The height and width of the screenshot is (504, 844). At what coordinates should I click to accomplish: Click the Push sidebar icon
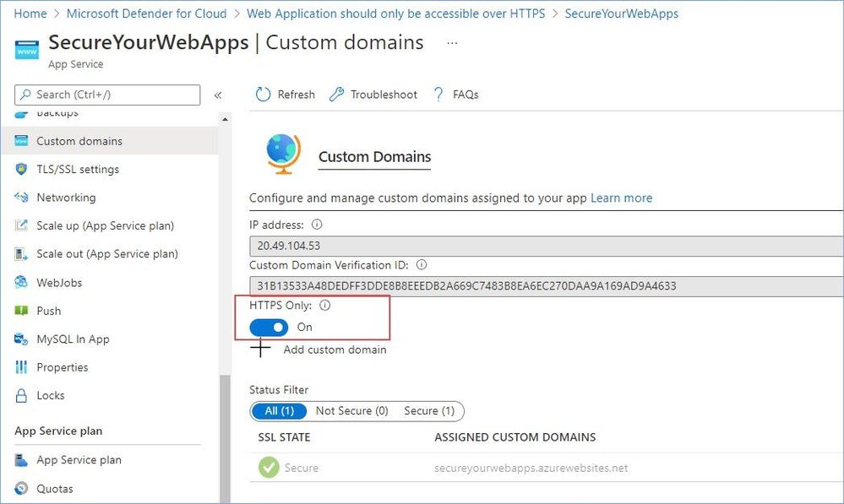(21, 311)
